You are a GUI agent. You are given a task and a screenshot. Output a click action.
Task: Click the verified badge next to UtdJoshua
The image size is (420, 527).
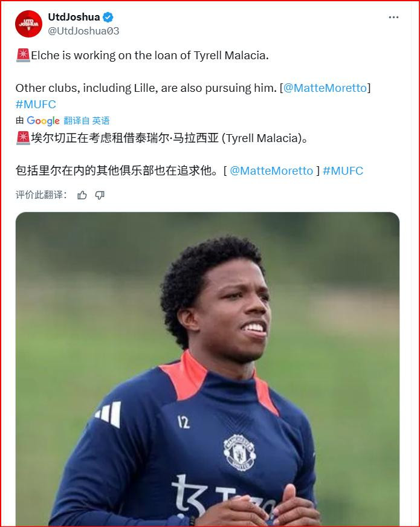click(108, 17)
